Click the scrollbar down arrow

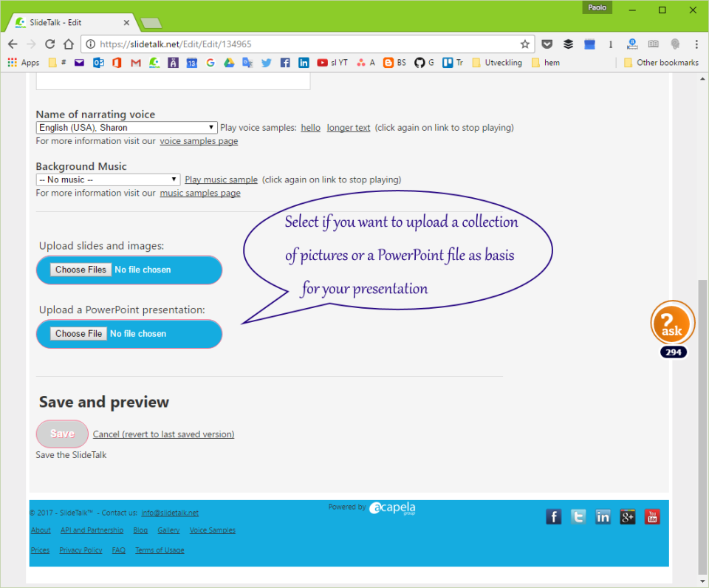click(702, 581)
